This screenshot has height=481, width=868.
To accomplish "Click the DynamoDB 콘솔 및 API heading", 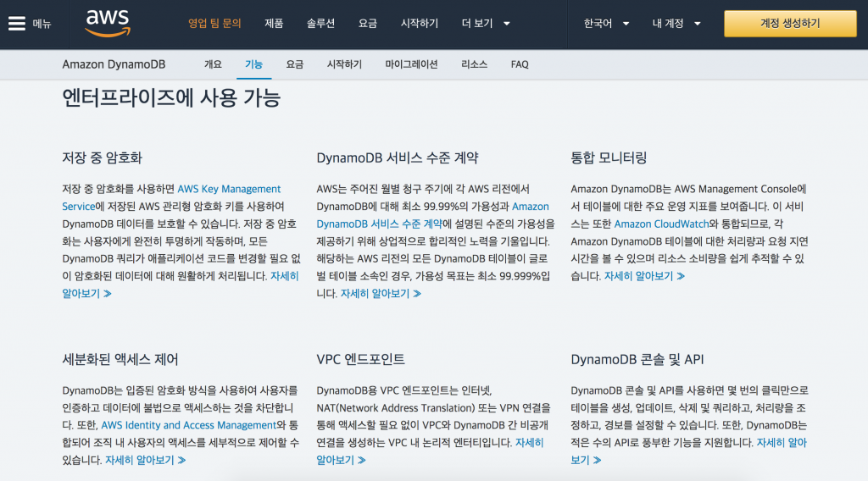I will click(x=637, y=359).
